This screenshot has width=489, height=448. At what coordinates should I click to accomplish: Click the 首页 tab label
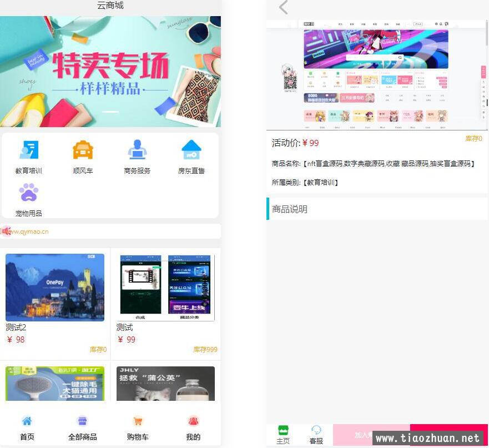click(x=27, y=437)
